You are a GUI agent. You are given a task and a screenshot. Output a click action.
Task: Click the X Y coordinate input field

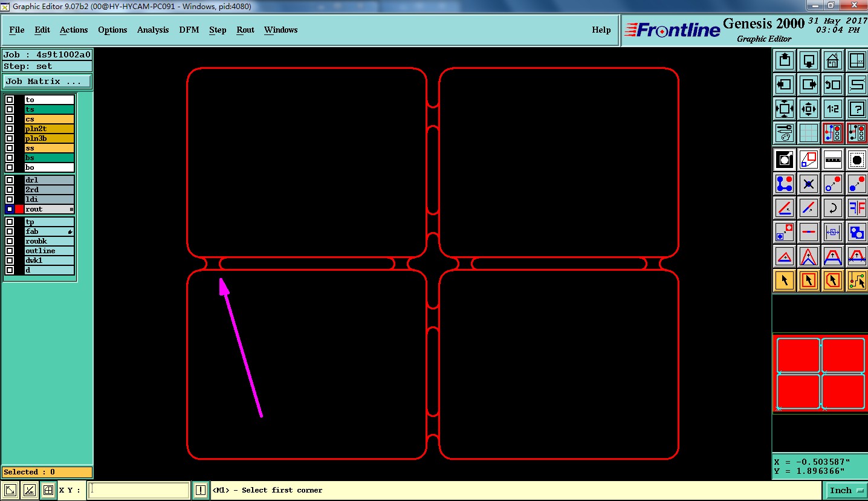coord(139,490)
